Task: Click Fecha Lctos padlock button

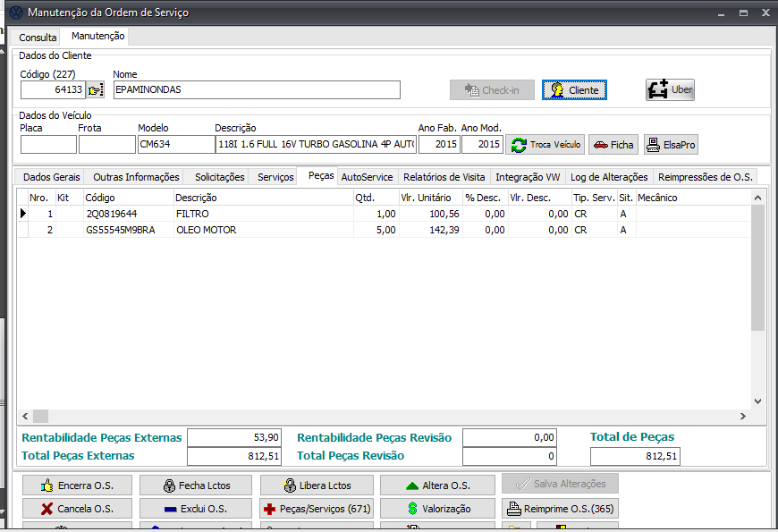Action: click(196, 486)
